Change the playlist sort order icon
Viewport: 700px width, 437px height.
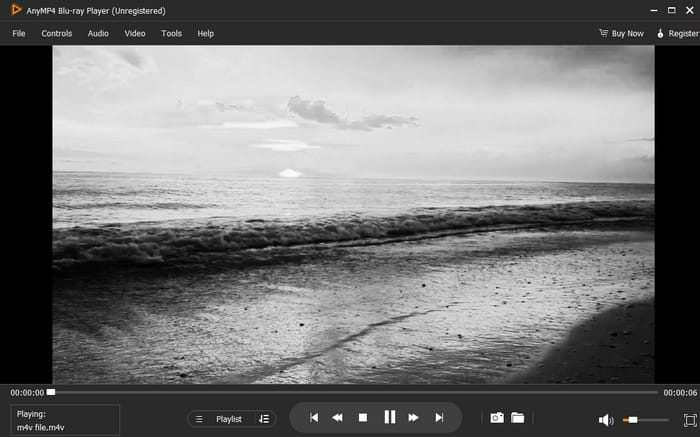click(x=264, y=419)
